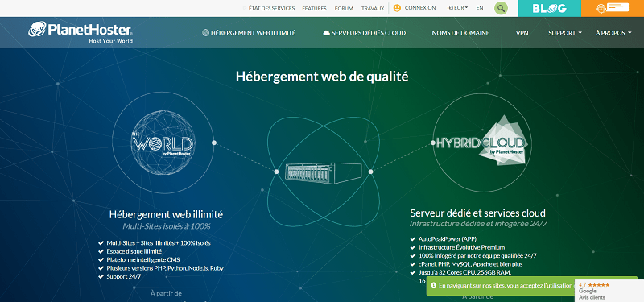Open Hébergement web illimité in main navigation

coord(249,33)
